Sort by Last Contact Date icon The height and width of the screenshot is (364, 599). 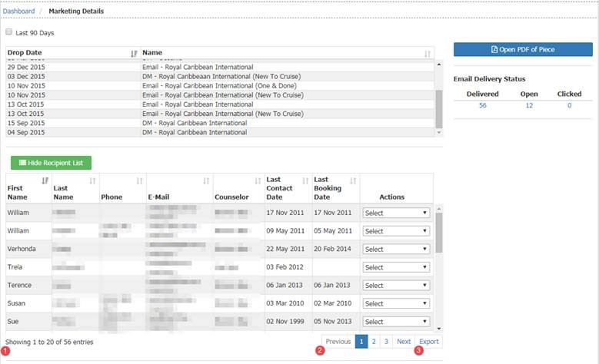304,180
